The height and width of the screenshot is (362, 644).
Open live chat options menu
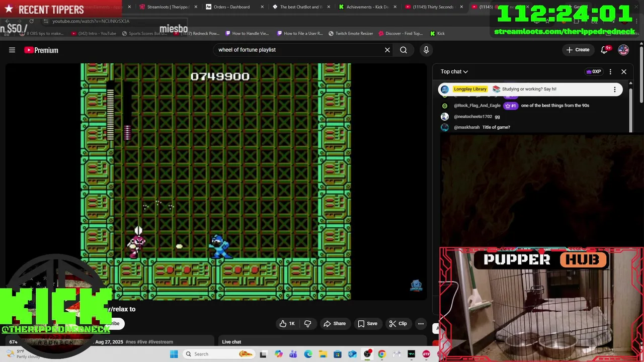(610, 71)
